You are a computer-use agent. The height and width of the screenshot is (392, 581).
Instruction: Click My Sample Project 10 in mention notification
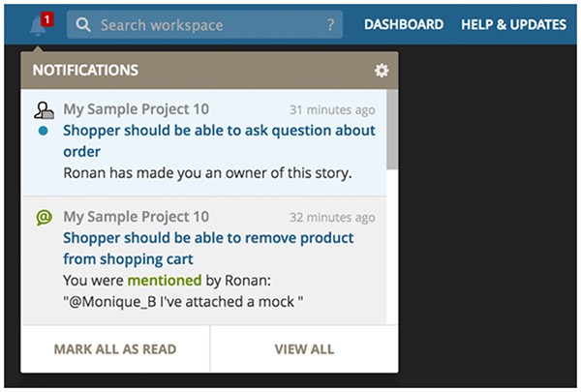pyautogui.click(x=136, y=218)
